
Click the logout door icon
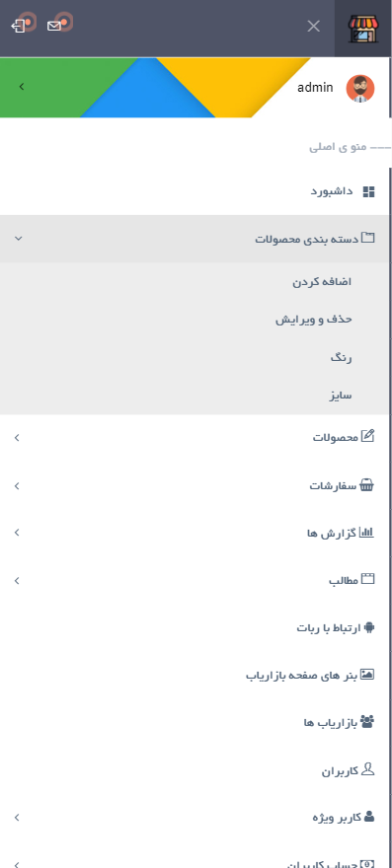tap(19, 26)
